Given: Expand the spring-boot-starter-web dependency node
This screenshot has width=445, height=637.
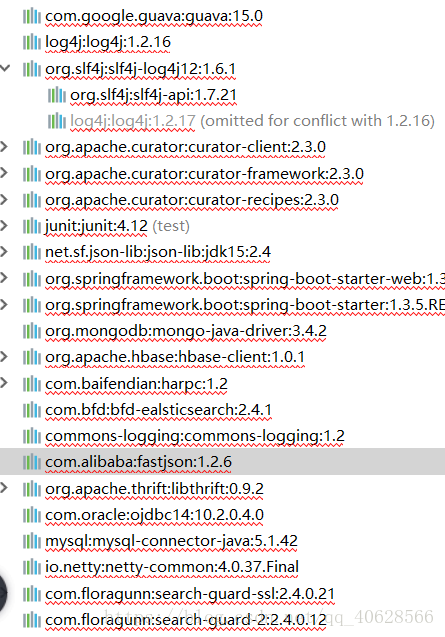Looking at the screenshot, I should point(4,278).
